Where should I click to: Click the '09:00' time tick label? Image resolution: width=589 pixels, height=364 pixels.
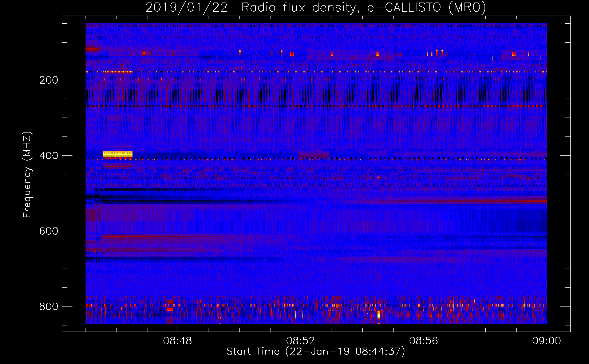547,341
